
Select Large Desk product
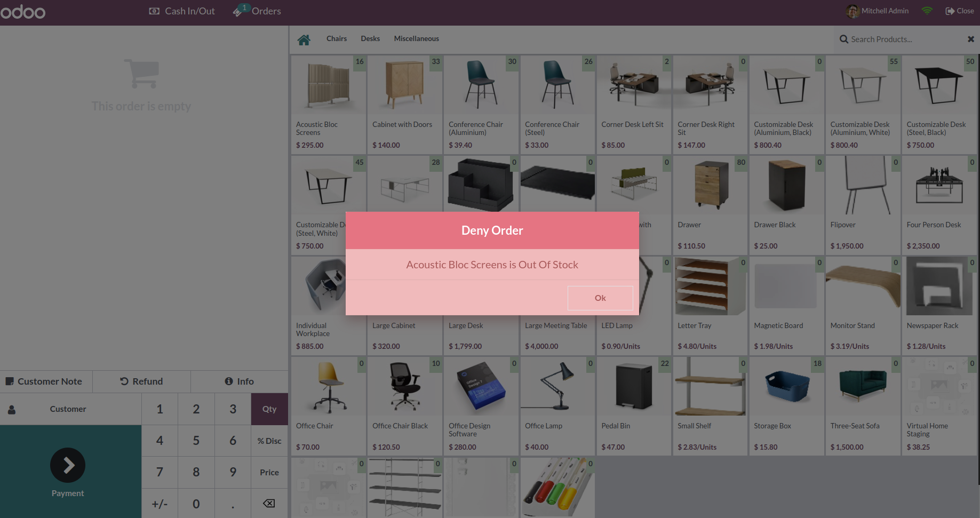click(x=481, y=336)
